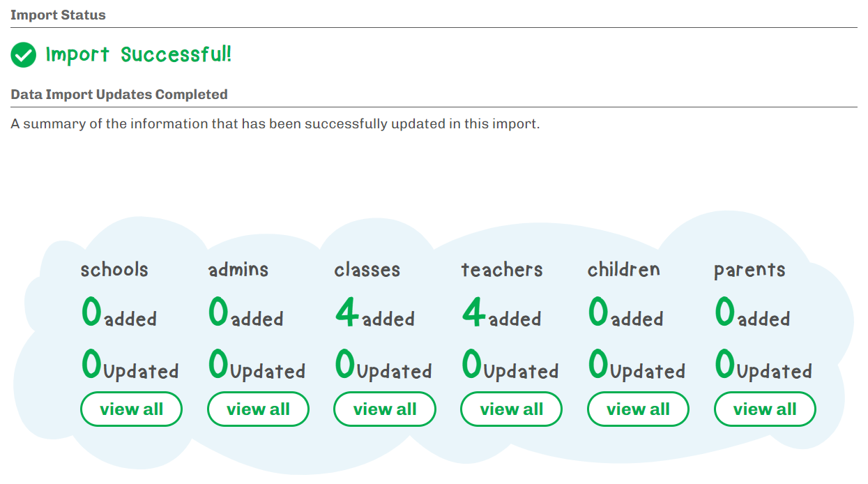Screen dimensions: 868x484
Task: Click the green success checkmark icon
Action: [23, 55]
